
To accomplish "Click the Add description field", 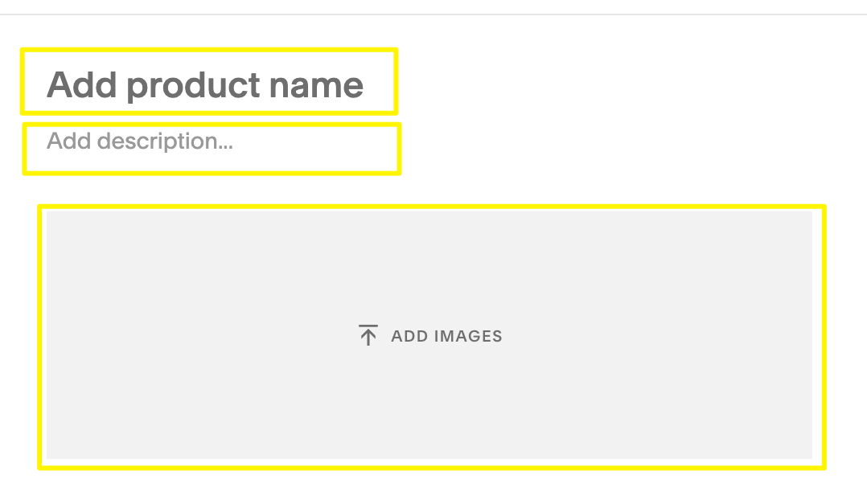I will pyautogui.click(x=141, y=141).
